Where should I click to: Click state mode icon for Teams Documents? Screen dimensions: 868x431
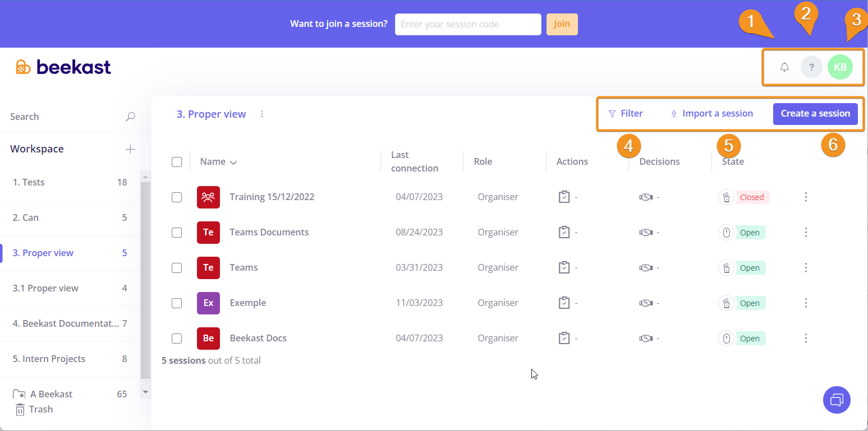(726, 232)
